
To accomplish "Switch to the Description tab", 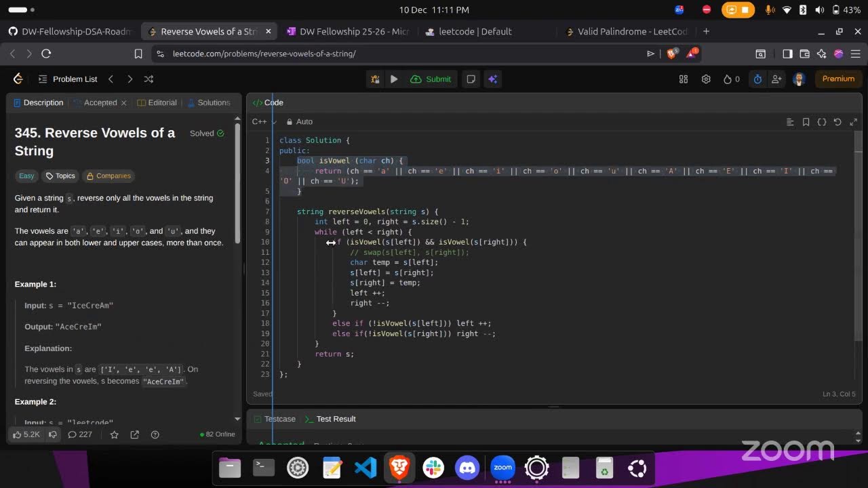I will (x=39, y=103).
